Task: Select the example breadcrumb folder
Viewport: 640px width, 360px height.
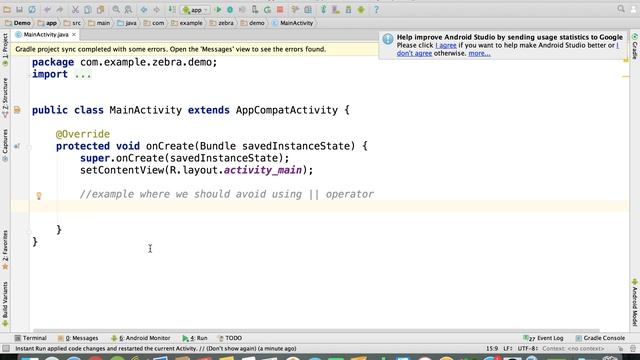Action: [x=187, y=23]
